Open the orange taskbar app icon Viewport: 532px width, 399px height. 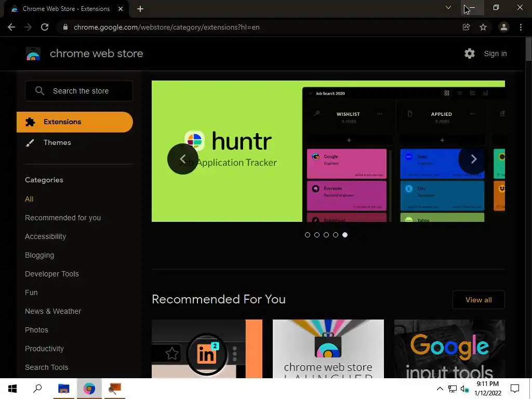115,389
